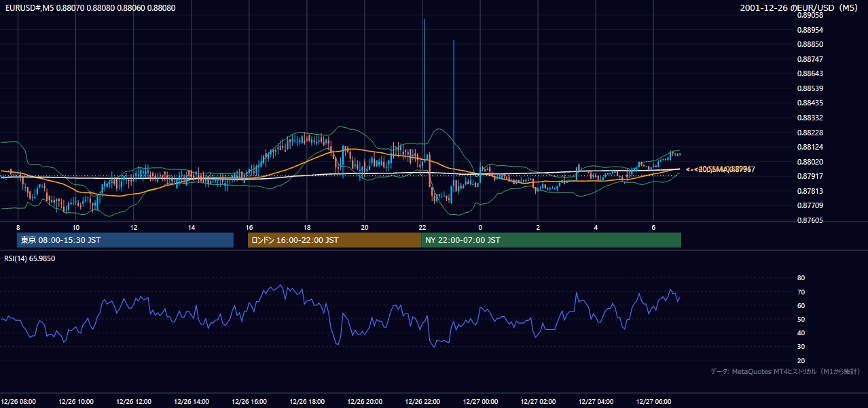The image size is (868, 408).
Task: Click price axis label 0.88228
Action: [810, 133]
